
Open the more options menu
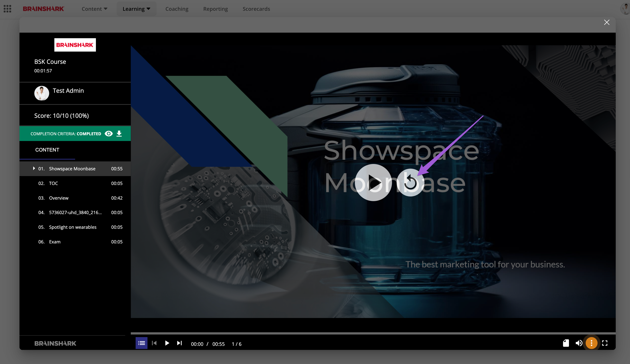click(x=592, y=343)
